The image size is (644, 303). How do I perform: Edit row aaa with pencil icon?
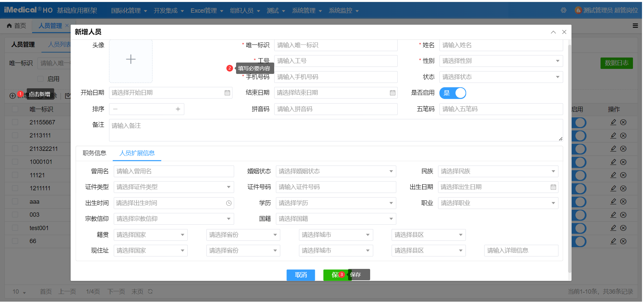click(x=613, y=202)
